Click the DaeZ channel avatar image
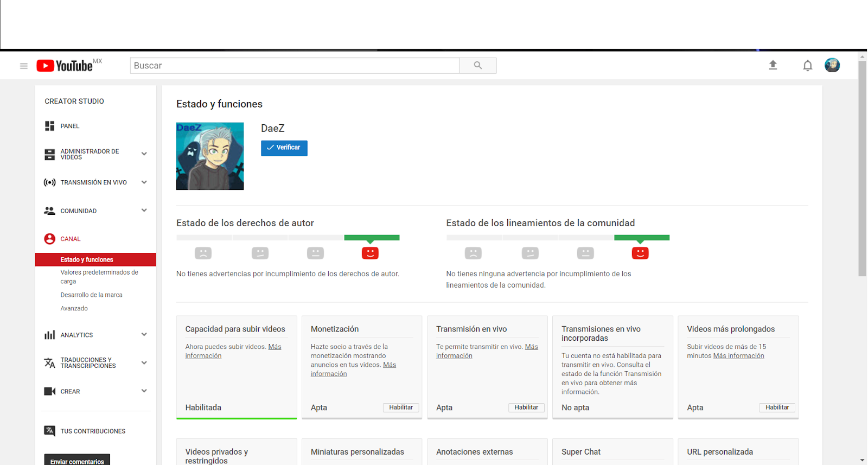 (210, 156)
